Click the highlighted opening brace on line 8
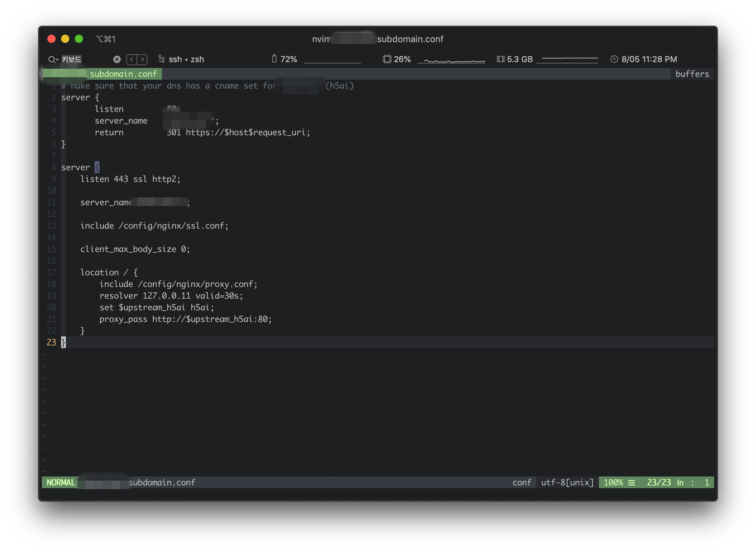 click(97, 167)
